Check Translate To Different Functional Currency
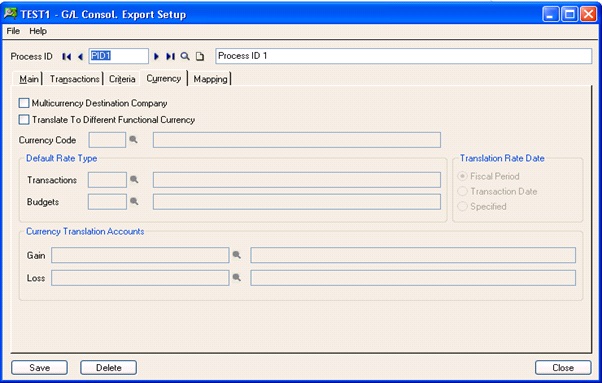Image resolution: width=602 pixels, height=383 pixels. click(24, 119)
